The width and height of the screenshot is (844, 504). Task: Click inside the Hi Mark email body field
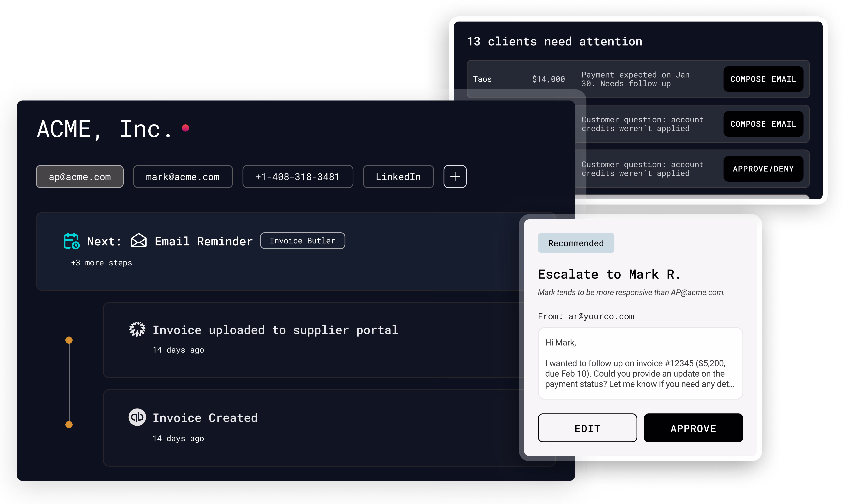click(x=640, y=363)
